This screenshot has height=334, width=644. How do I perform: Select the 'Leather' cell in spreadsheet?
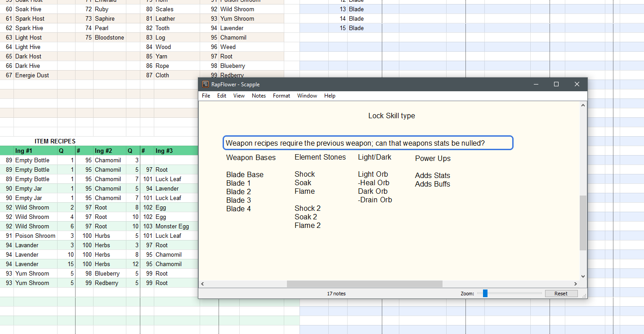[177, 18]
